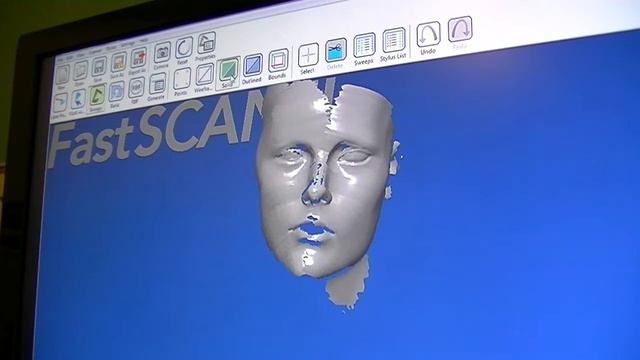Toggle the Bounds display icon

[278, 60]
